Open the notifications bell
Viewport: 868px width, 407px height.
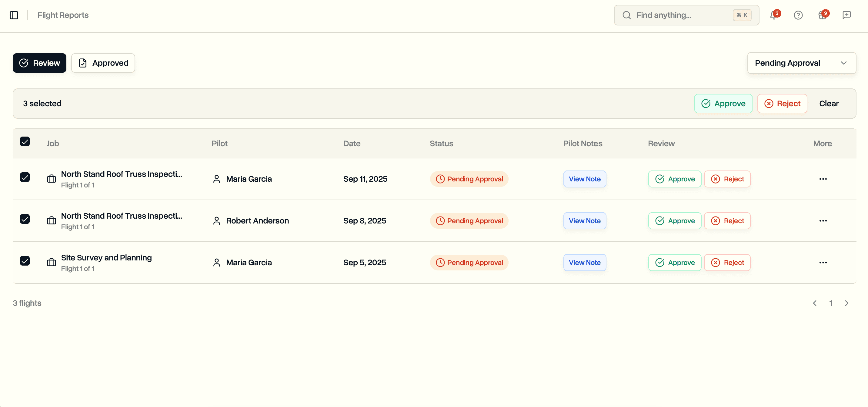774,15
